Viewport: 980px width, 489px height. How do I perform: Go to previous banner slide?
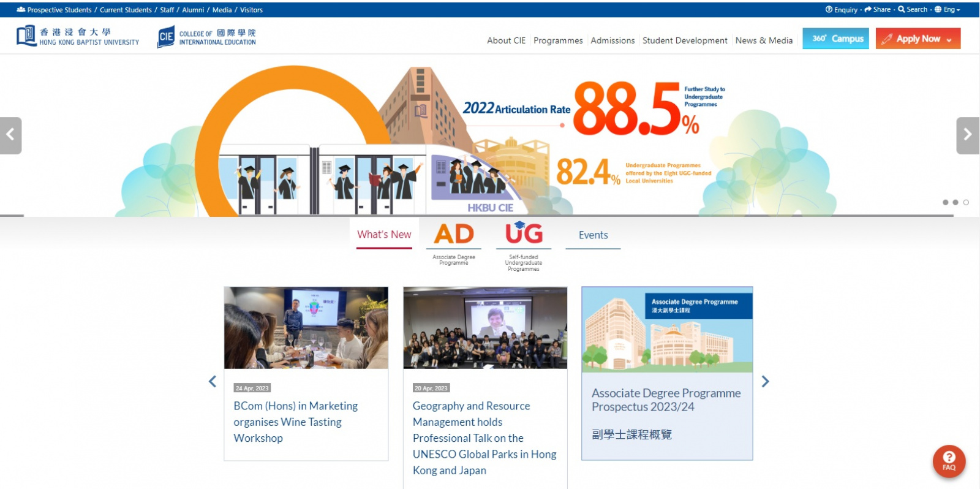click(10, 135)
